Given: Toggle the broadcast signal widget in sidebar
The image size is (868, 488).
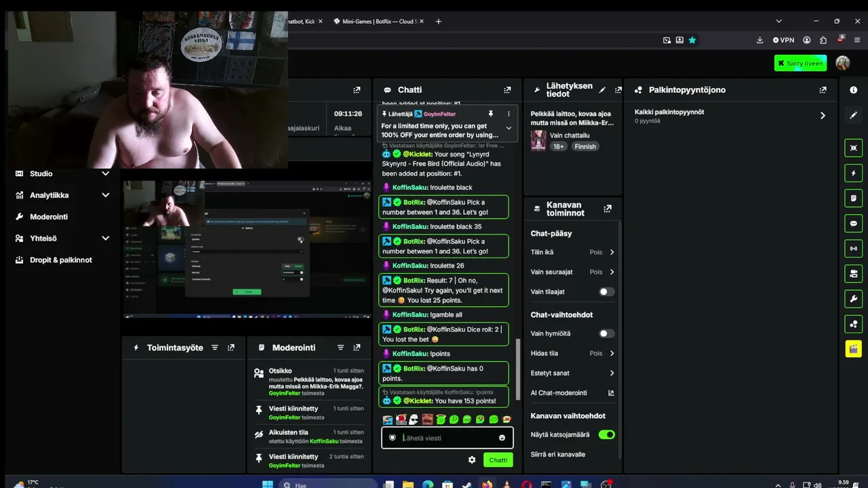Looking at the screenshot, I should [x=853, y=248].
